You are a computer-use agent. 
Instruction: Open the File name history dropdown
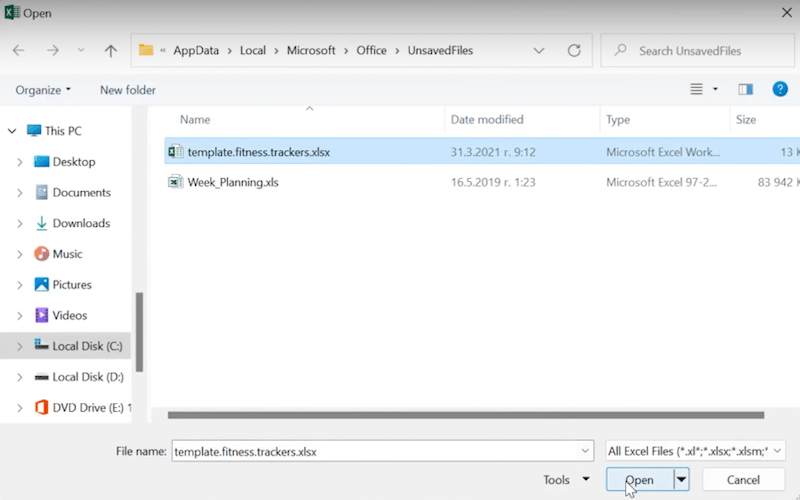(x=585, y=452)
